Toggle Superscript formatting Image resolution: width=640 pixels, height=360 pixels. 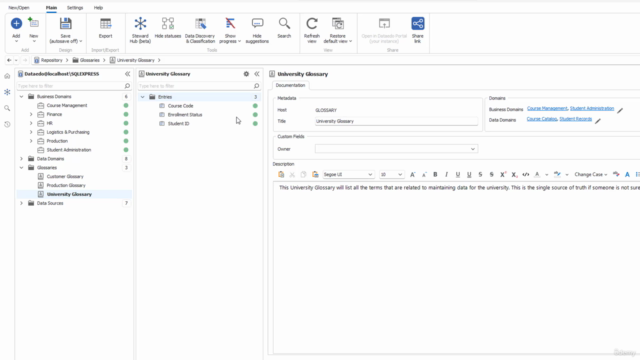(x=503, y=175)
